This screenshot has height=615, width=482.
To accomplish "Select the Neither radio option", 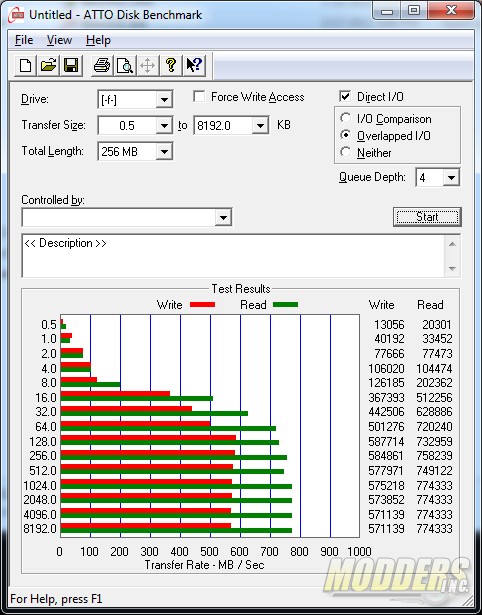I will point(346,152).
